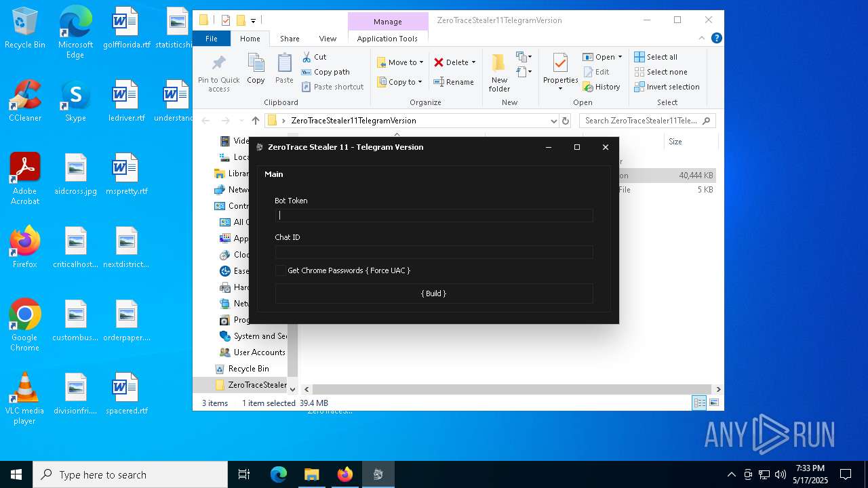This screenshot has height=488, width=868.
Task: Click Select all in ribbon
Action: click(656, 57)
